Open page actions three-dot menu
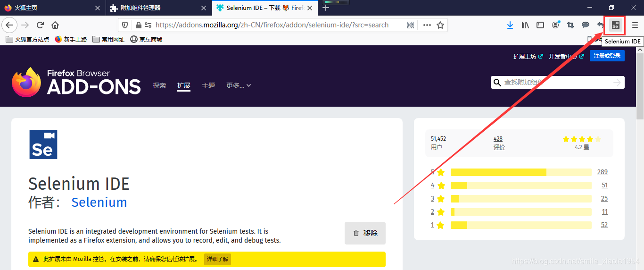 [x=427, y=25]
